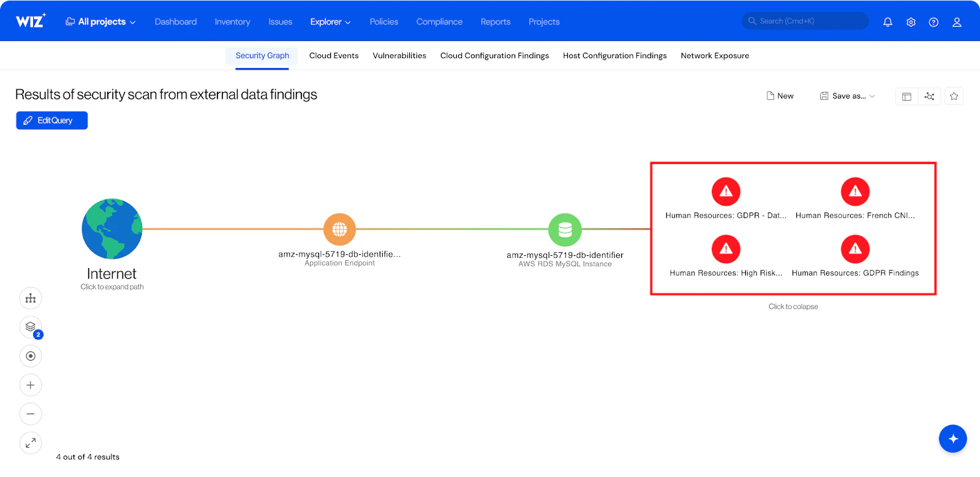The height and width of the screenshot is (477, 980).
Task: Click the 'Human Resources: GDPR Findings' label
Action: [855, 273]
